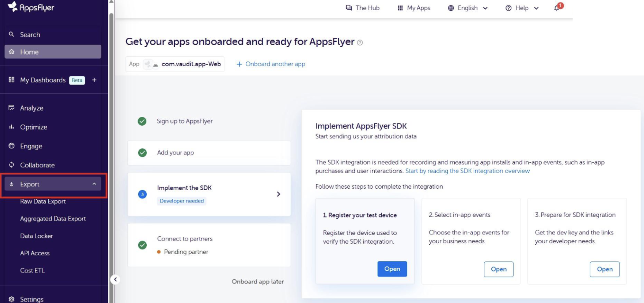Click SDK integration overview link
The width and height of the screenshot is (644, 303).
[467, 171]
